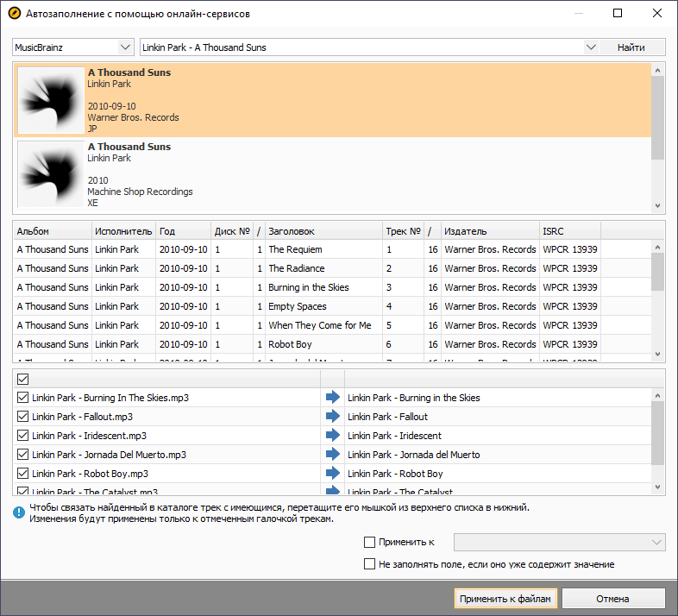
Task: Click the app icon in the title bar
Action: 15,14
